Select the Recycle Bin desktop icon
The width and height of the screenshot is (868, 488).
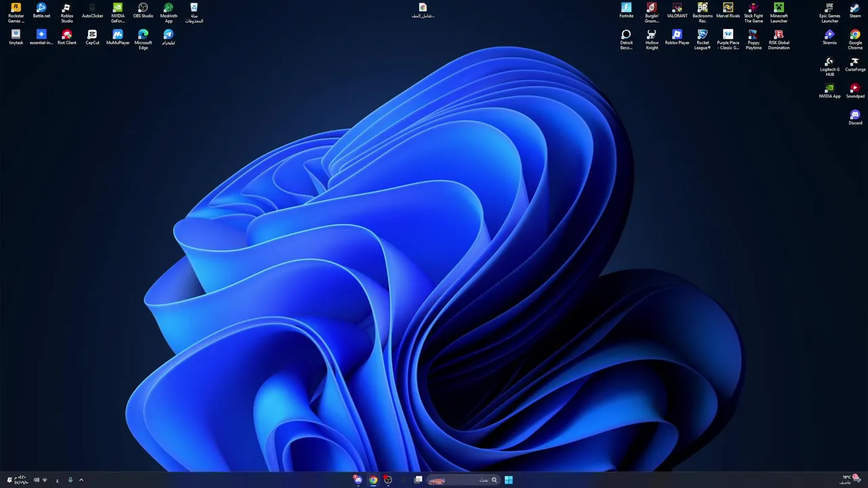coord(194,13)
